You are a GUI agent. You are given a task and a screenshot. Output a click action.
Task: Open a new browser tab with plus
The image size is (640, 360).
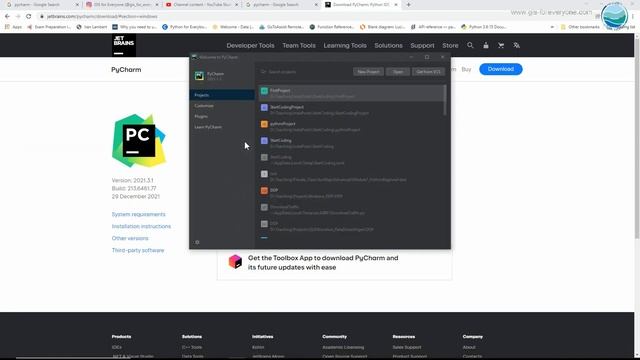409,4
